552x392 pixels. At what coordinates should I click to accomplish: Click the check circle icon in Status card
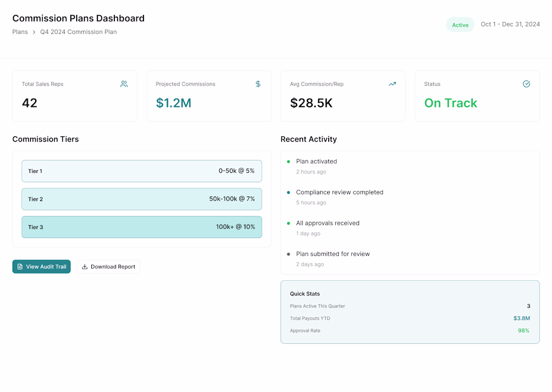click(526, 84)
